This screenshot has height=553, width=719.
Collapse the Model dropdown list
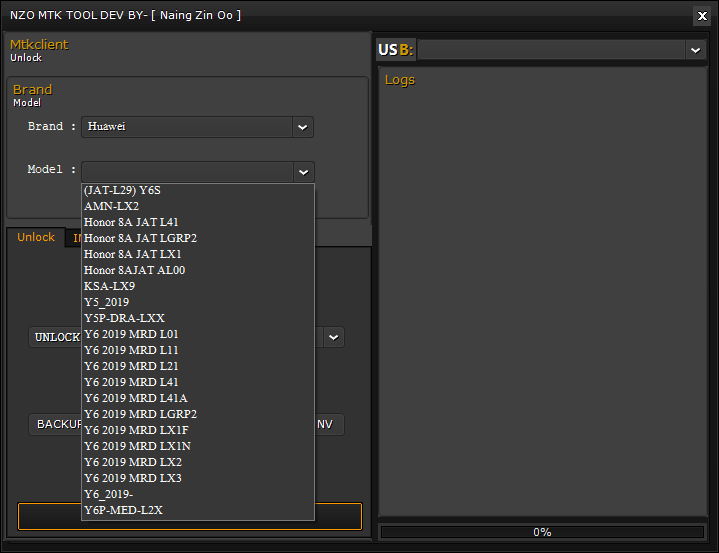(x=303, y=172)
